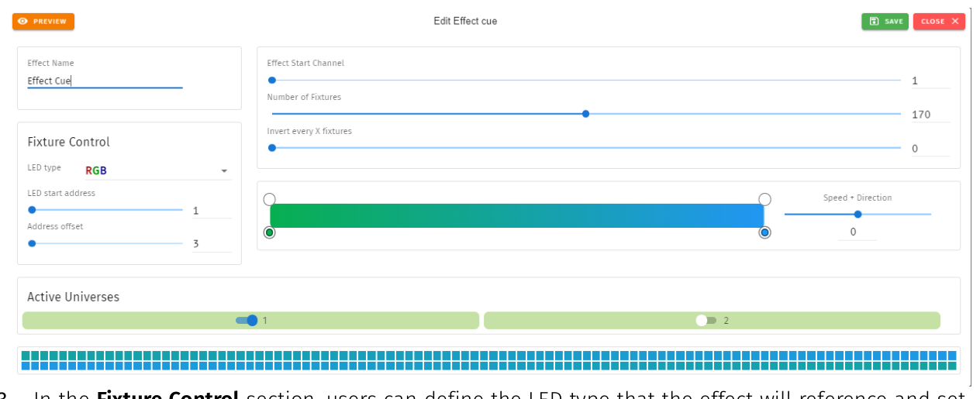Click the eye icon in Preview button
The height and width of the screenshot is (399, 980).
coord(22,22)
